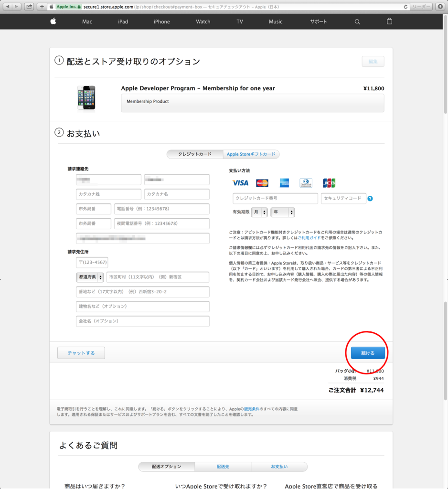Select the 配送オプション FAQ tab

pos(167,467)
